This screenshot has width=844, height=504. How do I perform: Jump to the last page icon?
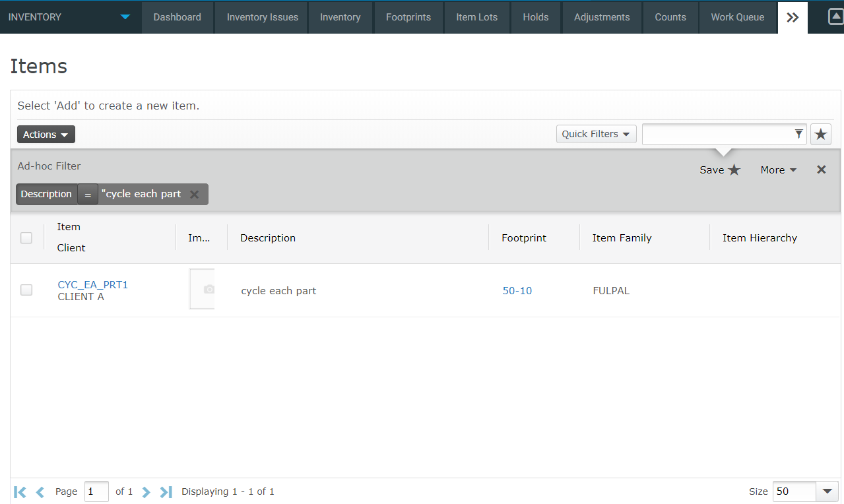coord(165,491)
